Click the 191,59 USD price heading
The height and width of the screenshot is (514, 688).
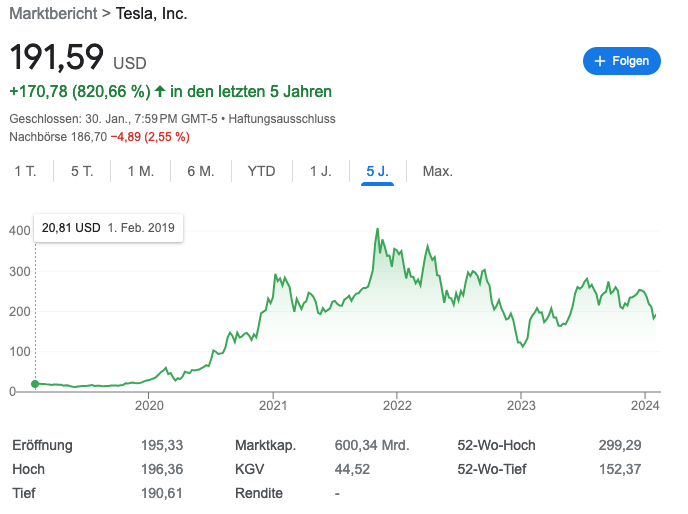(x=78, y=56)
